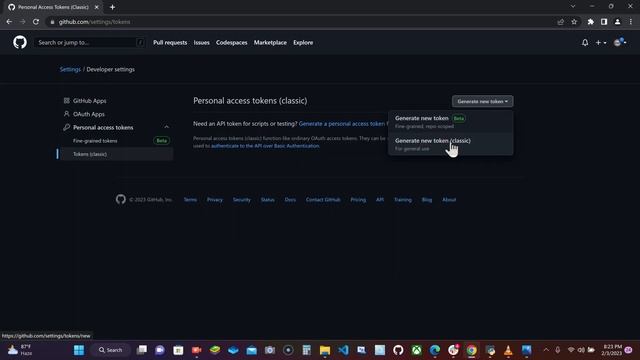Open the Pricing footer link
The width and height of the screenshot is (640, 360).
358,200
